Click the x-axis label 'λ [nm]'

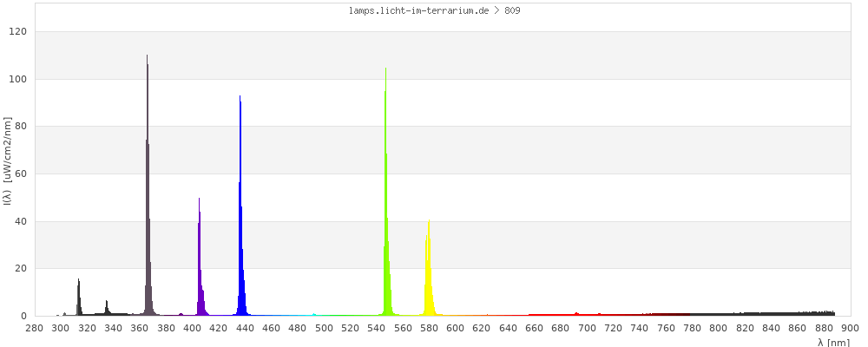pyautogui.click(x=833, y=343)
